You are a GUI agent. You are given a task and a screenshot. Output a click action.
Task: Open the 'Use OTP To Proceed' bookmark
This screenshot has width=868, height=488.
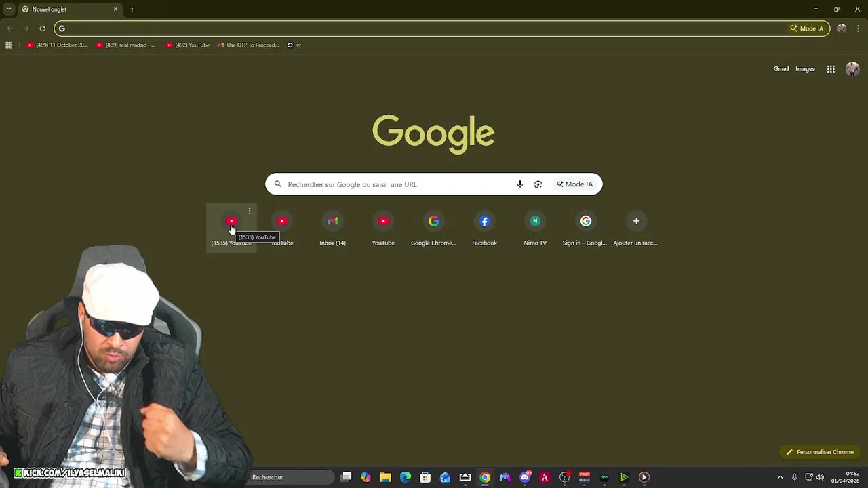pyautogui.click(x=248, y=45)
